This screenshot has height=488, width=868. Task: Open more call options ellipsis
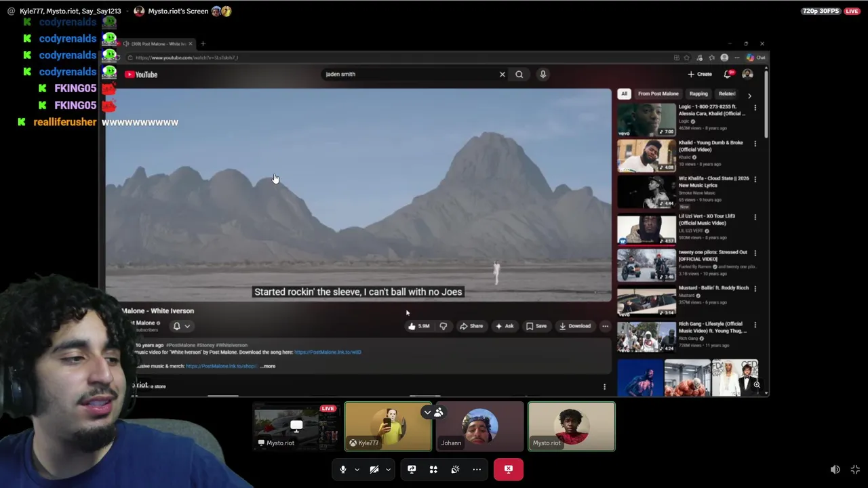click(477, 469)
